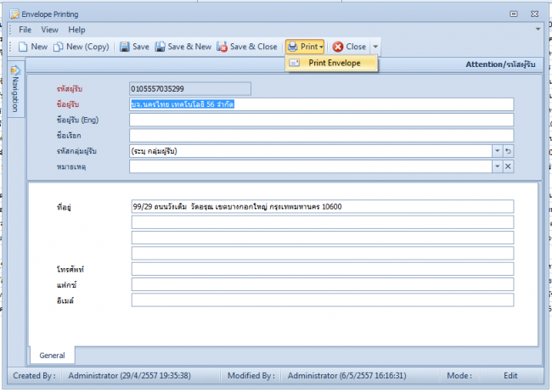Click the แฟกซ์ fax input field
552x392 pixels.
click(x=323, y=284)
